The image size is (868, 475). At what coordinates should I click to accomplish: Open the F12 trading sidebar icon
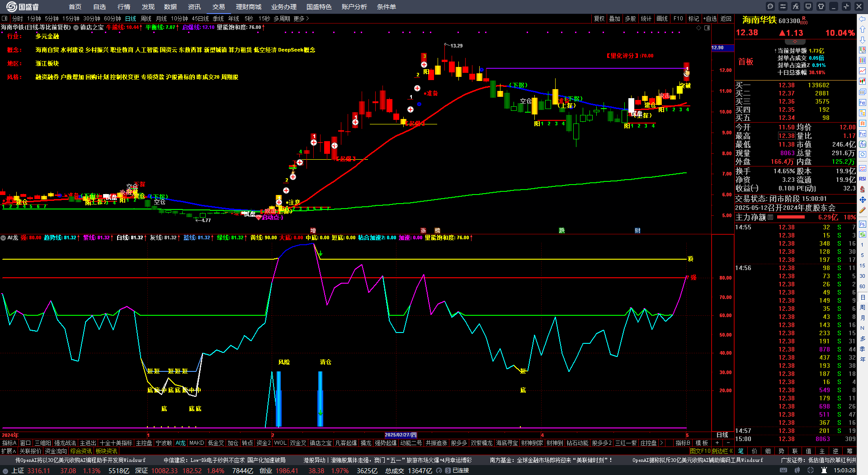[x=863, y=134]
